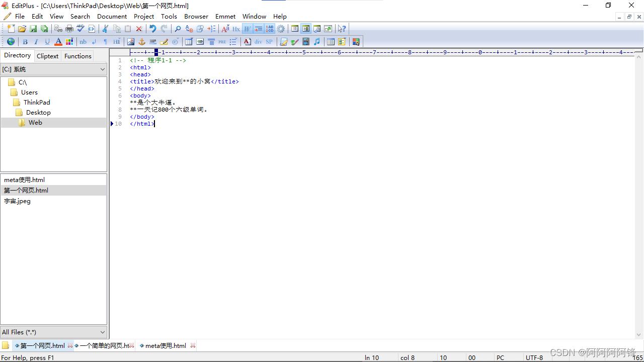This screenshot has height=362, width=644.
Task: Click the anchor link icon
Action: click(x=142, y=42)
